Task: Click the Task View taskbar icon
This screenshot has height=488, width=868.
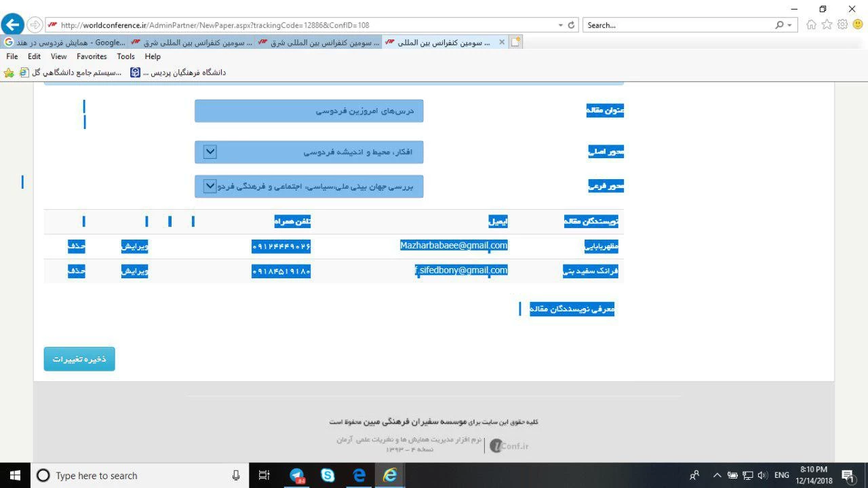Action: [x=264, y=476]
